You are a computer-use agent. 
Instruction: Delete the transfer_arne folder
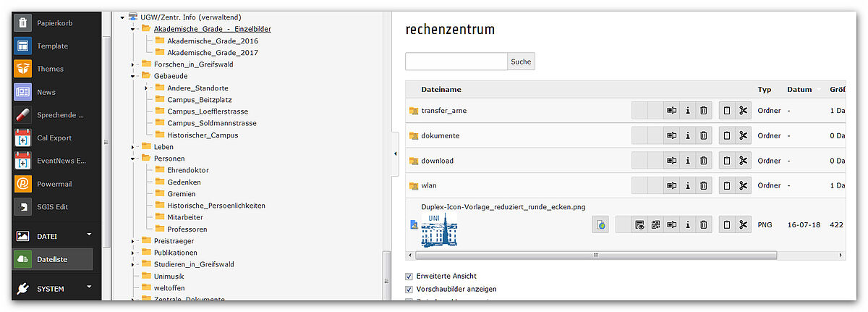pos(703,111)
